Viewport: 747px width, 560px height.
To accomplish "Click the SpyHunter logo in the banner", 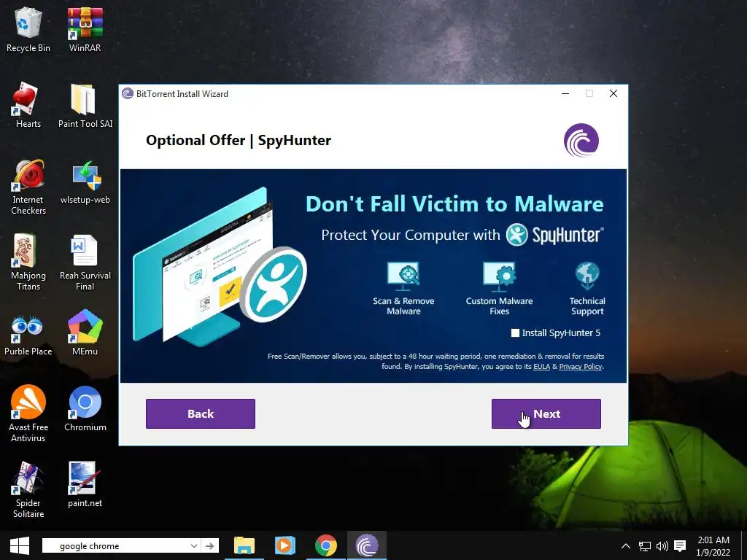I will coord(554,235).
